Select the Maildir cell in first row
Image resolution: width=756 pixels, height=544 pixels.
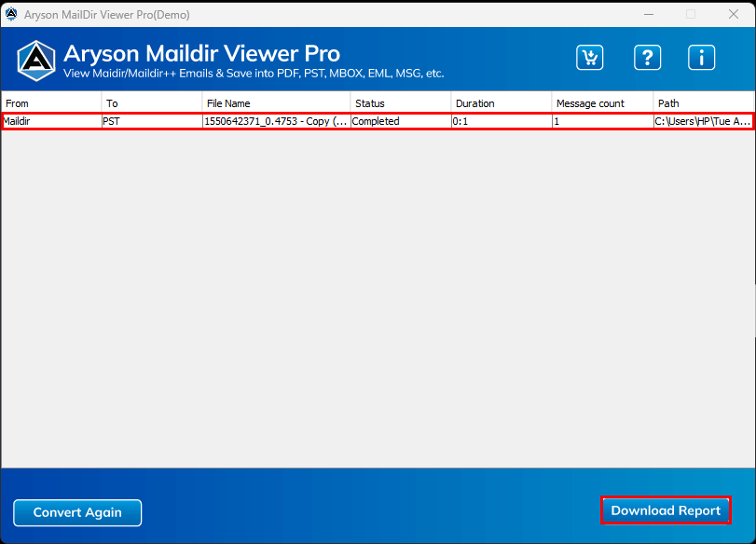pyautogui.click(x=51, y=121)
